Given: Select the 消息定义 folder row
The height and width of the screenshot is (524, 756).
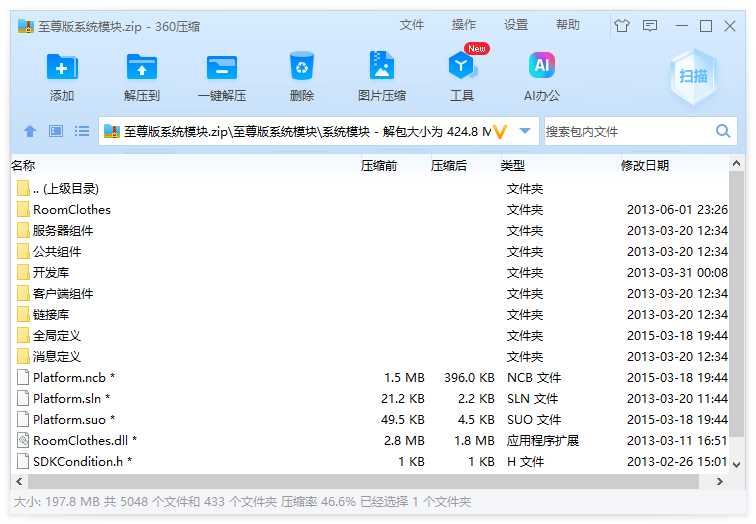Looking at the screenshot, I should [370, 356].
